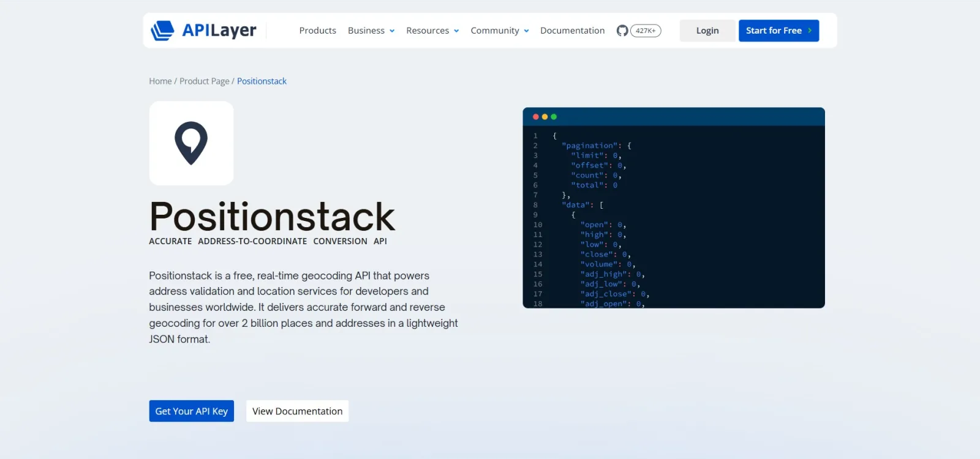The image size is (980, 459).
Task: Click the 427K+ GitHub stars badge
Action: point(646,31)
